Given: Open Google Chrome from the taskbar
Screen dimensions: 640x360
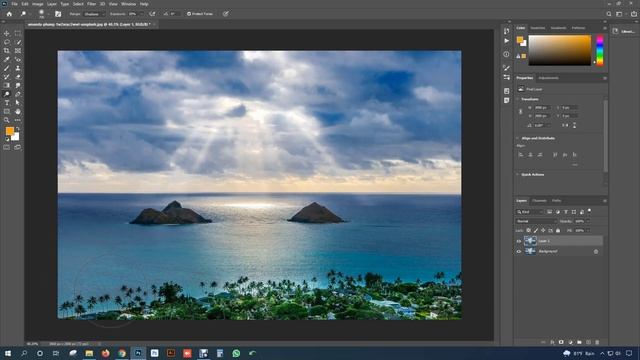Looking at the screenshot, I should click(122, 353).
